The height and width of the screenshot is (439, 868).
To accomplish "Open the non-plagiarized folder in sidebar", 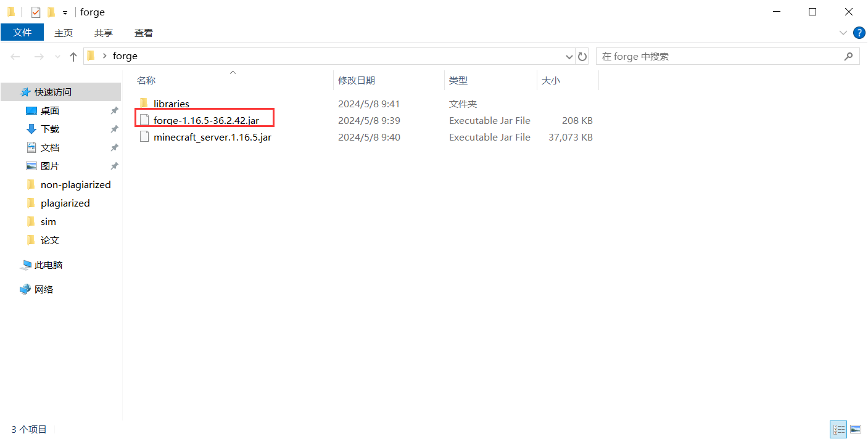I will click(x=75, y=184).
